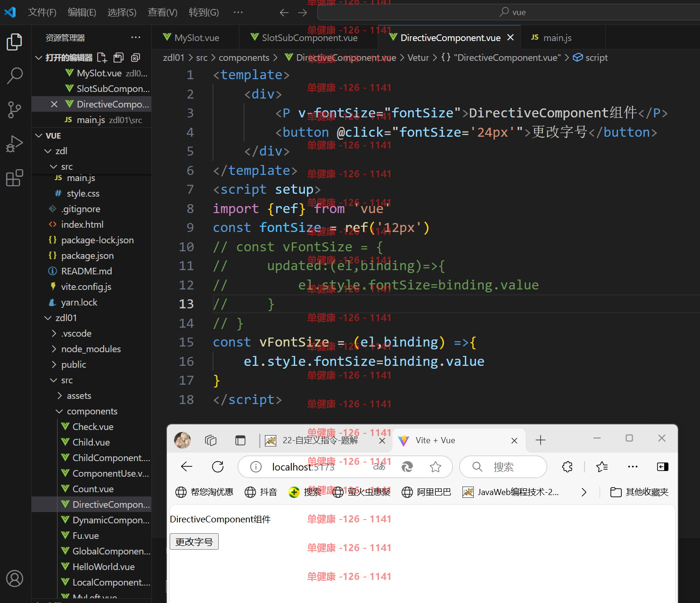Switch to the MySlot.vue editor tab
Image resolution: width=700 pixels, height=603 pixels.
(195, 37)
